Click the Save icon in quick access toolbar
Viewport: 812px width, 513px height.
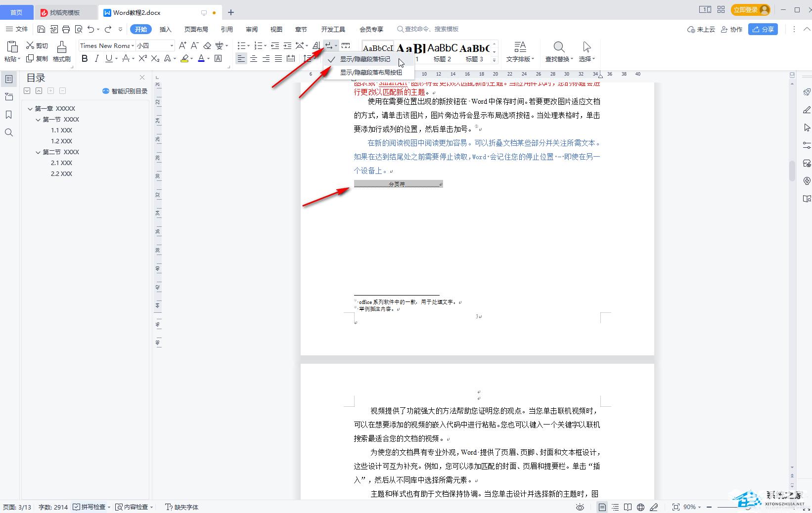42,29
